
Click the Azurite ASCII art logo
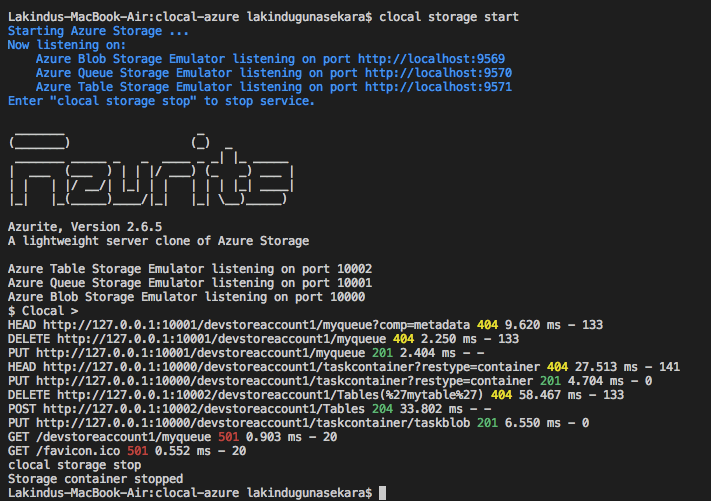tap(151, 170)
